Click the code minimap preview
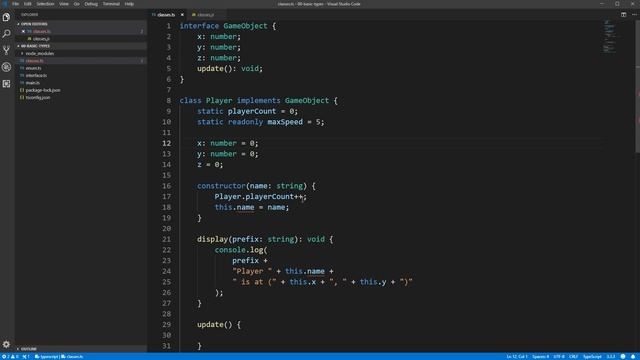Image resolution: width=640 pixels, height=360 pixels. [609, 36]
